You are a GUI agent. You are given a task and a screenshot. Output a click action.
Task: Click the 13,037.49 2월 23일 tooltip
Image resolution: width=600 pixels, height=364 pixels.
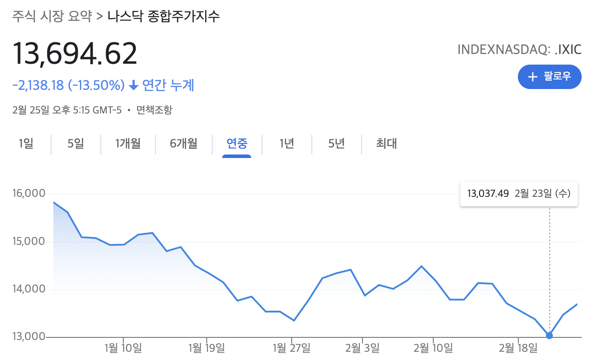pyautogui.click(x=519, y=194)
